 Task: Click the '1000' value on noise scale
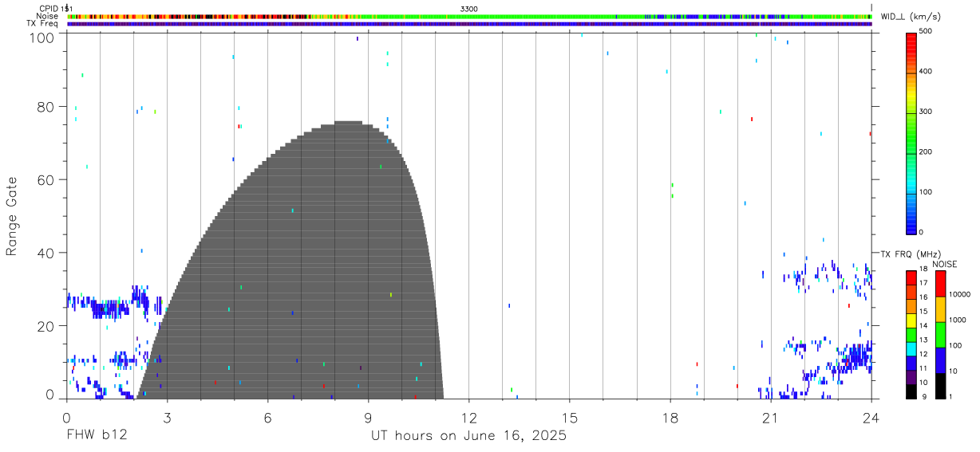[x=958, y=320]
